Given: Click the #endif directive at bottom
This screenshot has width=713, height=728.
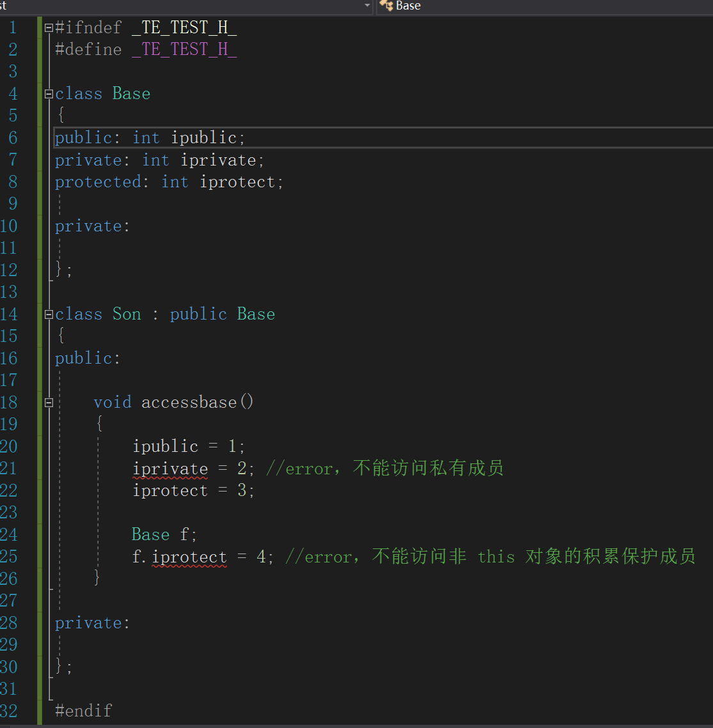Looking at the screenshot, I should [x=83, y=711].
